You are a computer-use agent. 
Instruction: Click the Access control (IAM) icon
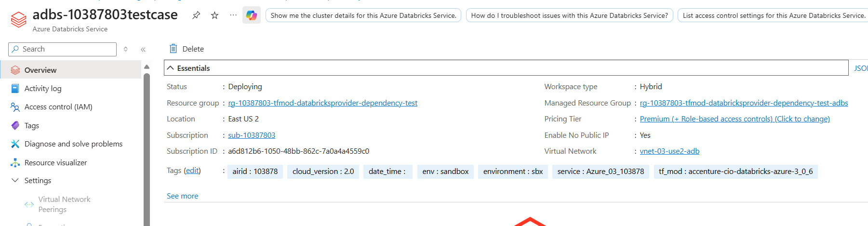pyautogui.click(x=15, y=107)
